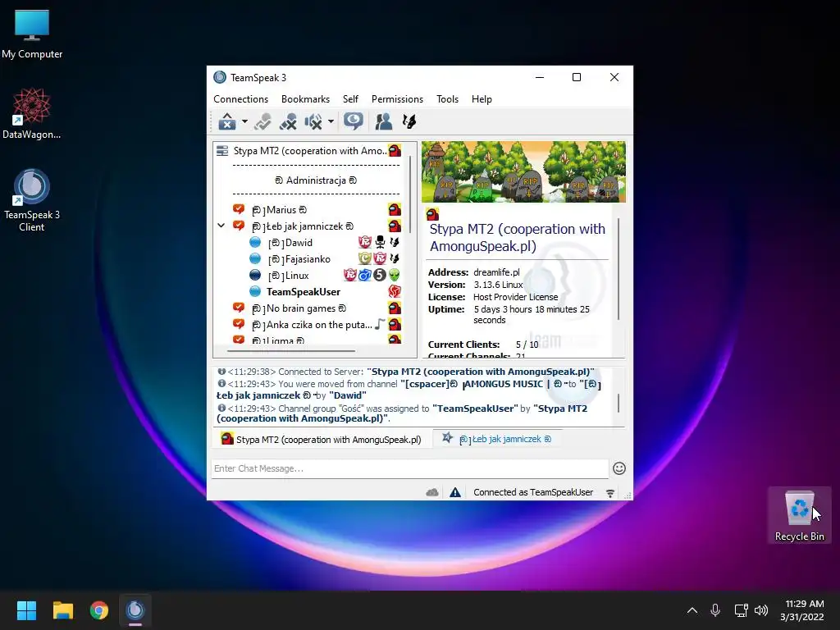The image size is (840, 630).
Task: Click the dark status orb beside Linux
Action: [x=255, y=275]
